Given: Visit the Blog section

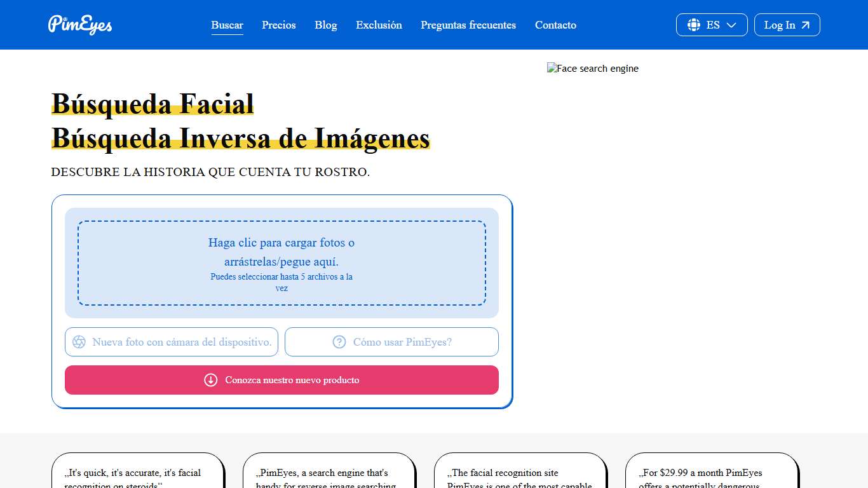Looking at the screenshot, I should (x=325, y=25).
